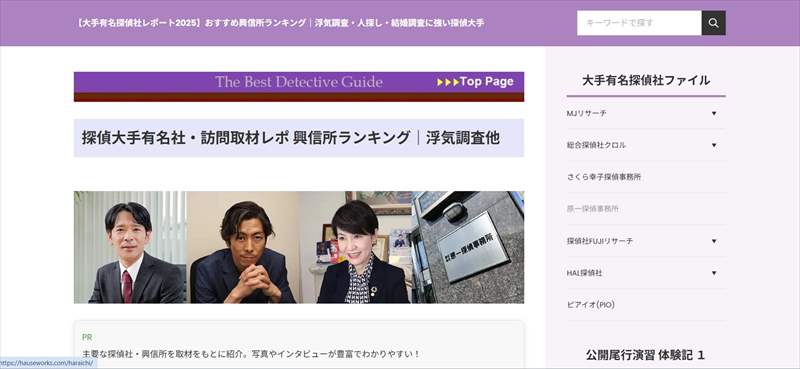
Task: Open the MJリサーチ menu item
Action: pos(587,113)
